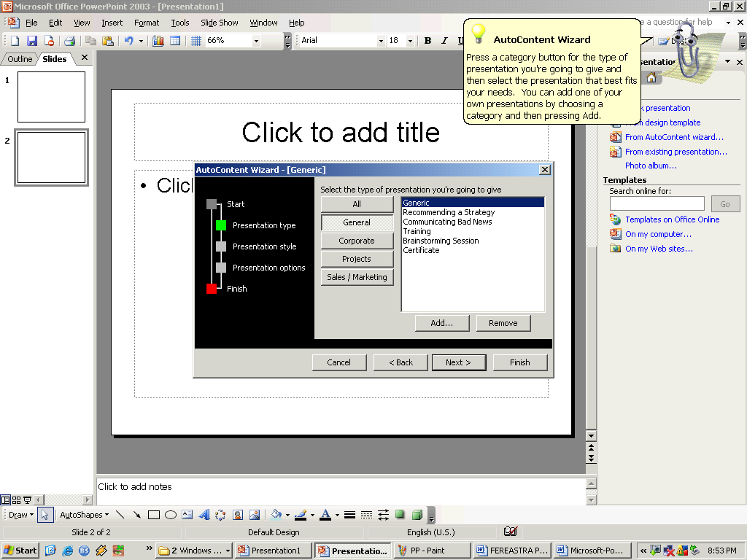The height and width of the screenshot is (560, 747).
Task: Open the Undo history dropdown arrow
Action: [x=141, y=41]
